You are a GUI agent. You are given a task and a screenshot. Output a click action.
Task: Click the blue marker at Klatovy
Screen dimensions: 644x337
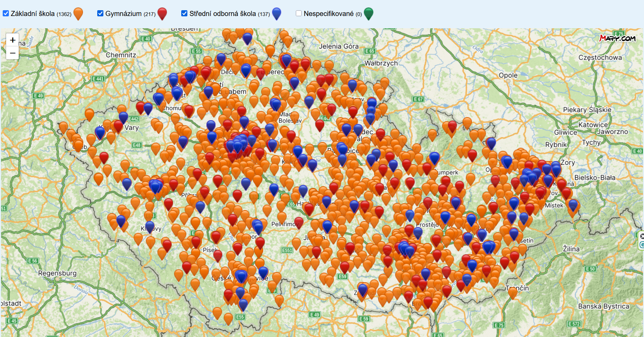[x=150, y=226]
